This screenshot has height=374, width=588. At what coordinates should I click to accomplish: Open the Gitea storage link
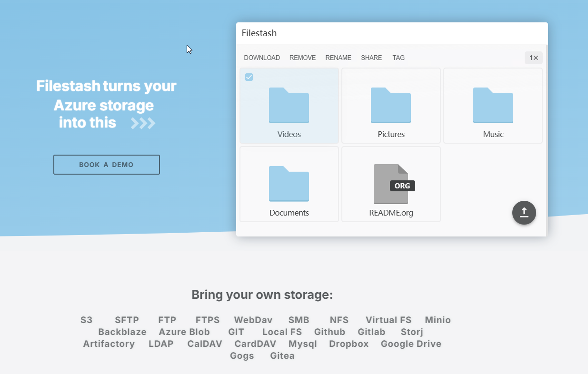tap(282, 355)
